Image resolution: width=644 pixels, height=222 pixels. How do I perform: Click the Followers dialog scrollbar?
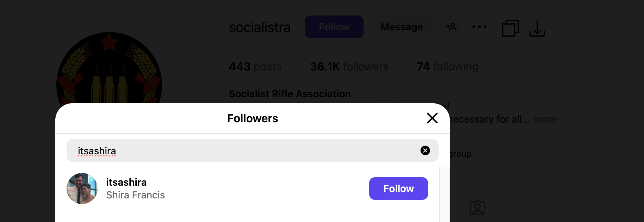pos(445,194)
